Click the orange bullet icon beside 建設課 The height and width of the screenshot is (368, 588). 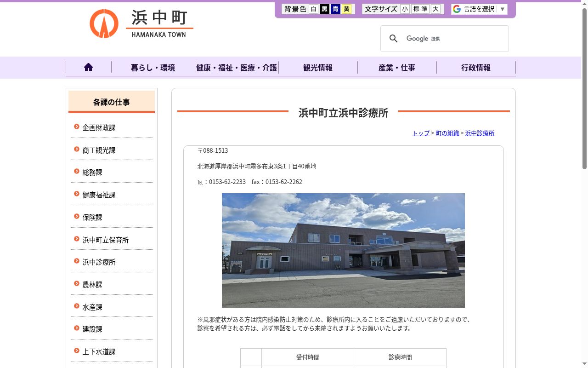point(77,328)
